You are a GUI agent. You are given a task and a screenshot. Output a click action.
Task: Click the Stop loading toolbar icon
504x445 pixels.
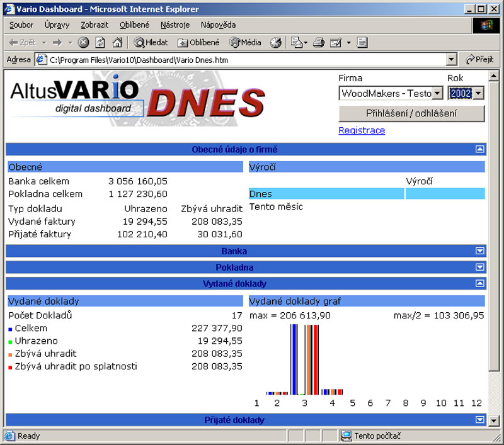coord(83,43)
